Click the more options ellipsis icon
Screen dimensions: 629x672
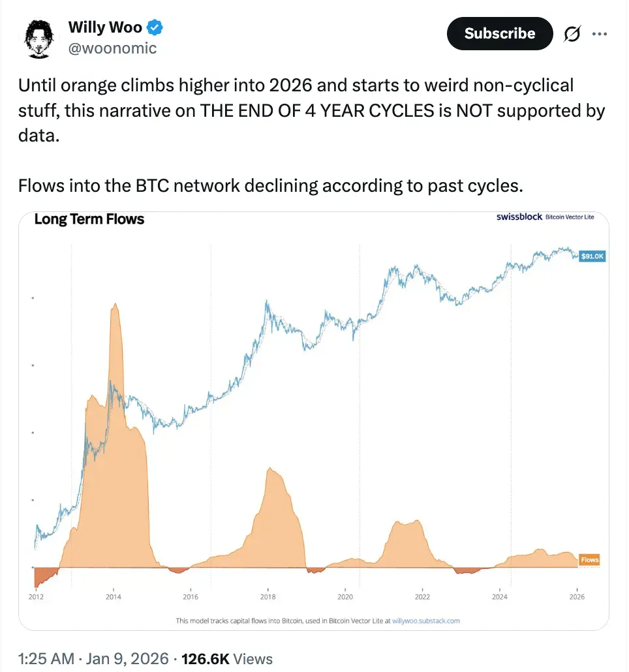(x=600, y=33)
